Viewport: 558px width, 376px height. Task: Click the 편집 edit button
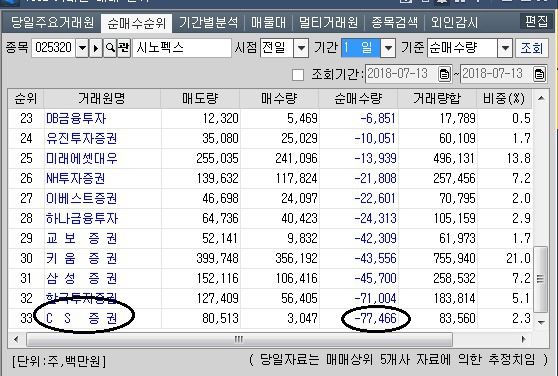pos(536,21)
